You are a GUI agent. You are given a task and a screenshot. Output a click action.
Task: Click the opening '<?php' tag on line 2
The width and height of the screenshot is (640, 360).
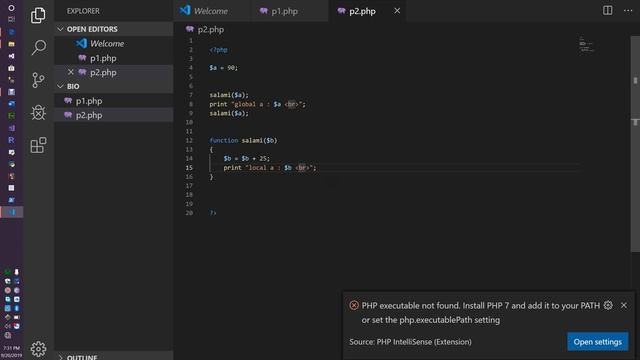[218, 50]
